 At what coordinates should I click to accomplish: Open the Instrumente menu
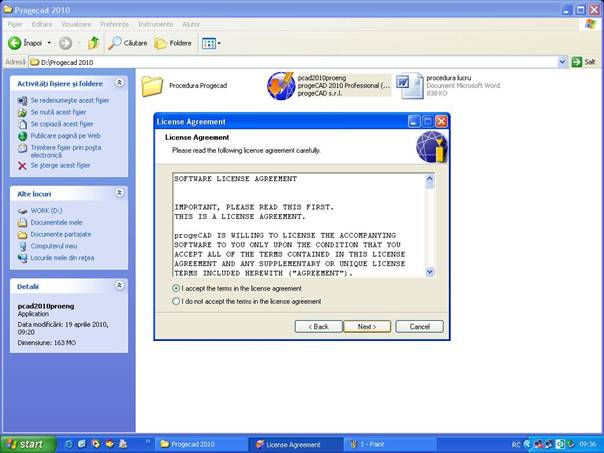[x=155, y=22]
